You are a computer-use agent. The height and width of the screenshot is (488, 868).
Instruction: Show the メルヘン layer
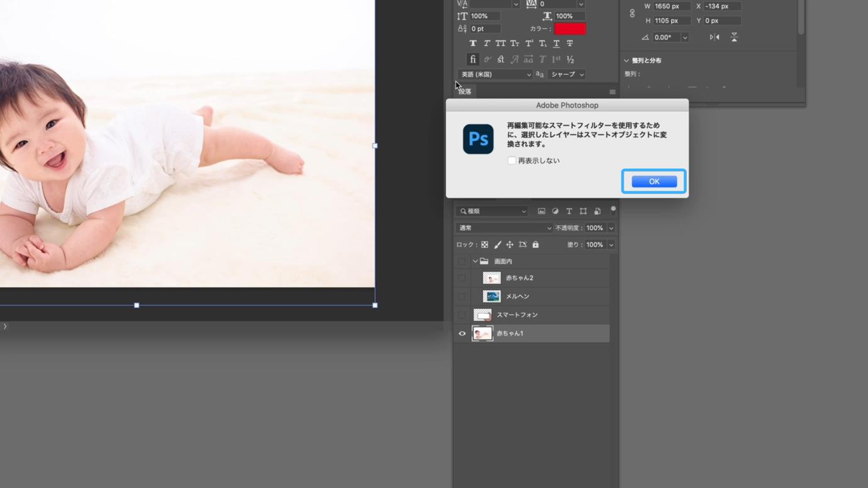462,296
